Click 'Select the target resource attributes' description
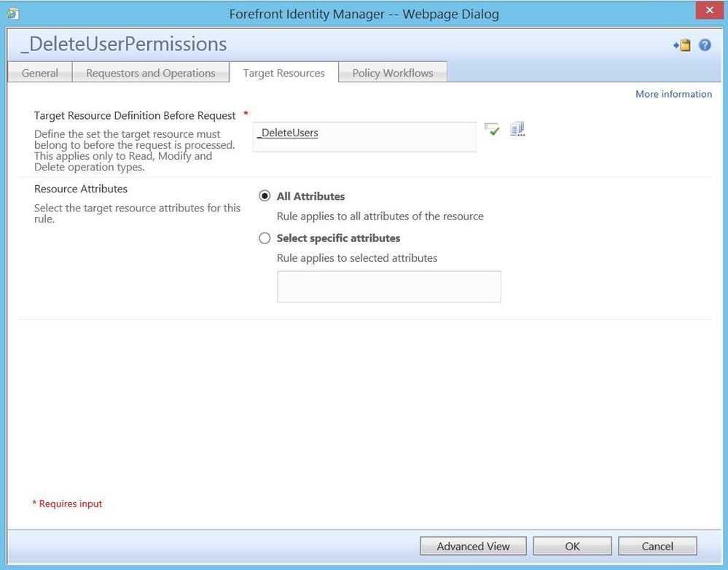 point(137,214)
